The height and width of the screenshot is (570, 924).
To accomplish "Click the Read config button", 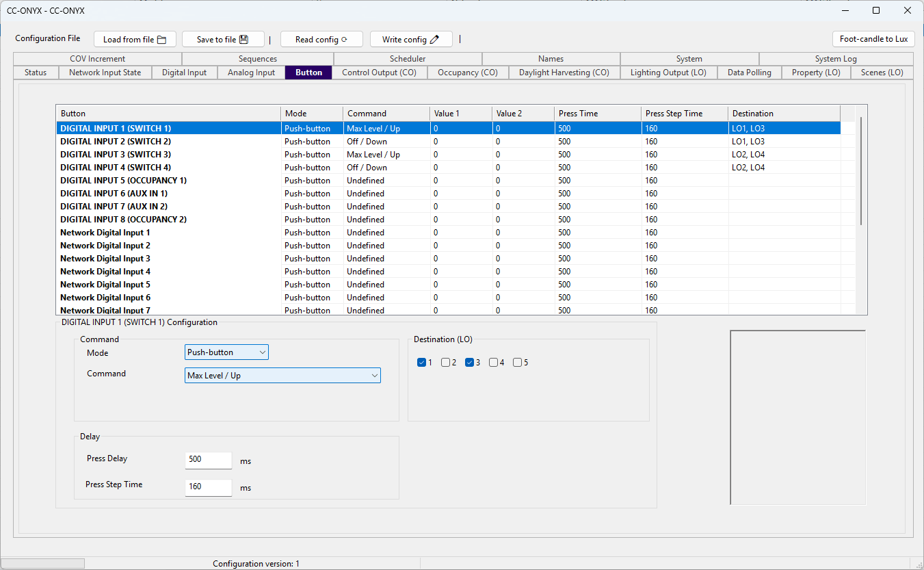I will click(x=321, y=39).
